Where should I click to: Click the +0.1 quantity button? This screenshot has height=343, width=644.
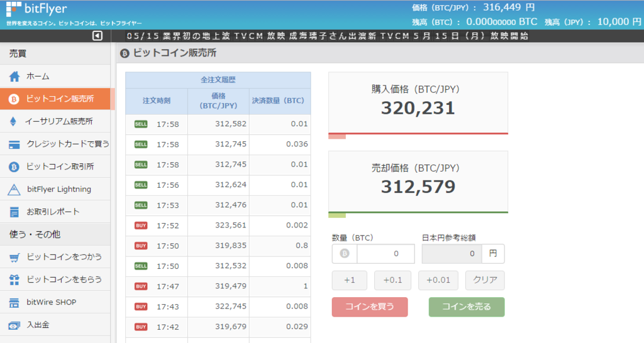coord(392,280)
